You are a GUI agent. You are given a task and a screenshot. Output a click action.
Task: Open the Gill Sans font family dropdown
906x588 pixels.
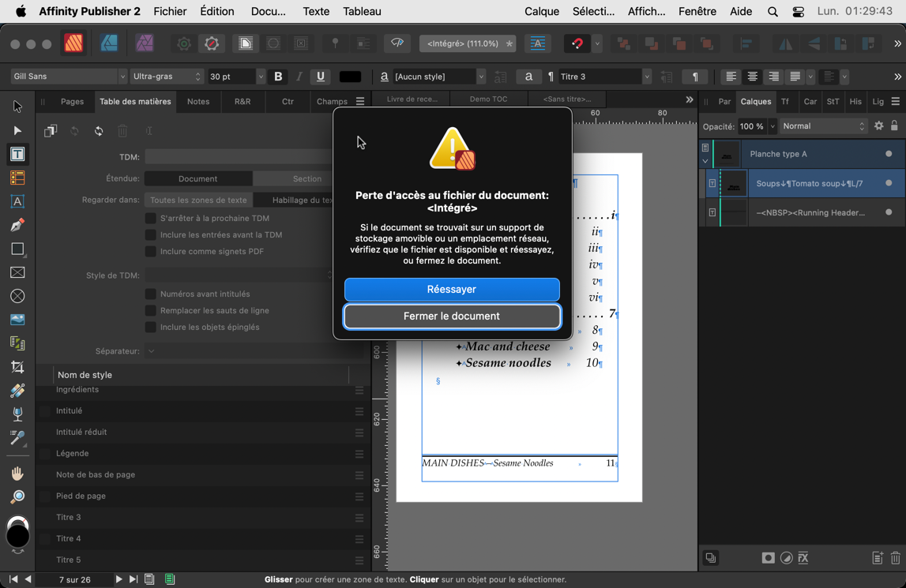pos(69,77)
